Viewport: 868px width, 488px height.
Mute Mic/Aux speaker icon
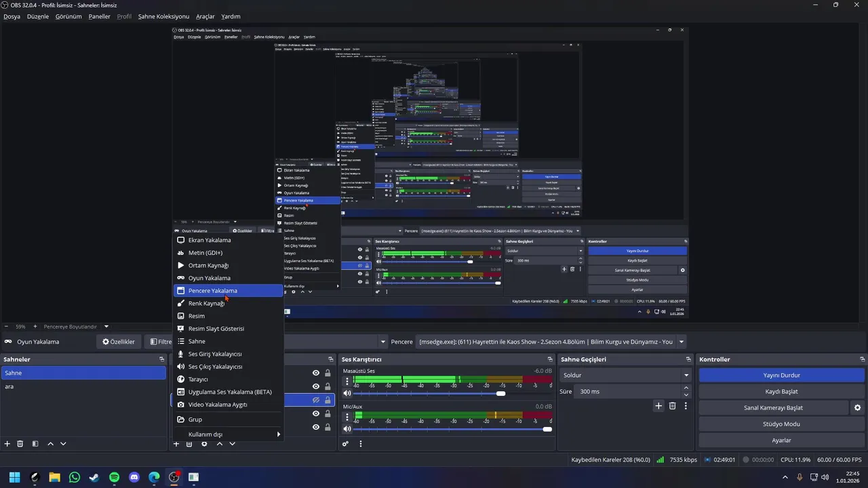coord(347,429)
